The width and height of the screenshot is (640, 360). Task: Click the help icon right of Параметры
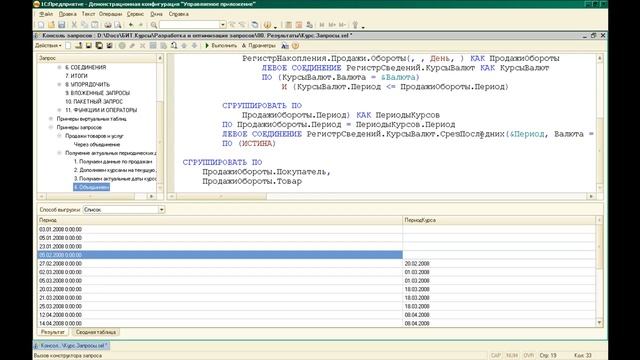(x=296, y=46)
